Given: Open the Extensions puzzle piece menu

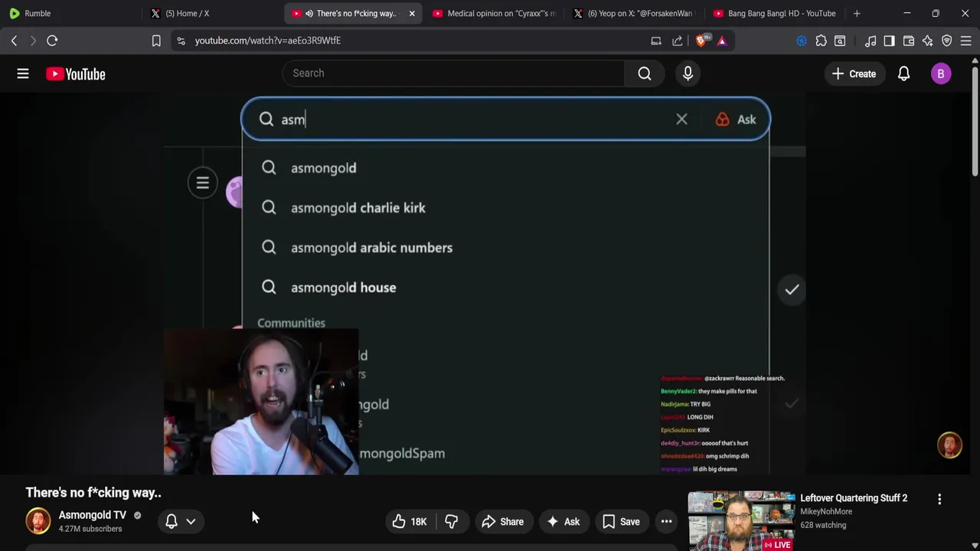Looking at the screenshot, I should 821,41.
